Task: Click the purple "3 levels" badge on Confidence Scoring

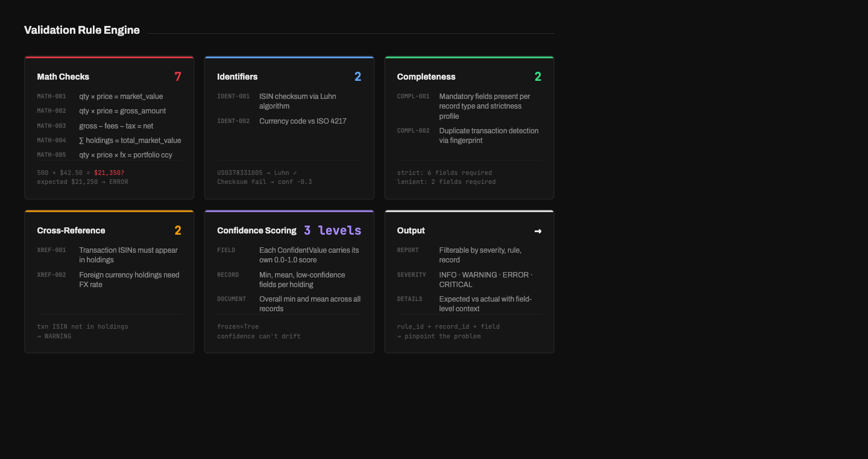Action: coord(332,230)
